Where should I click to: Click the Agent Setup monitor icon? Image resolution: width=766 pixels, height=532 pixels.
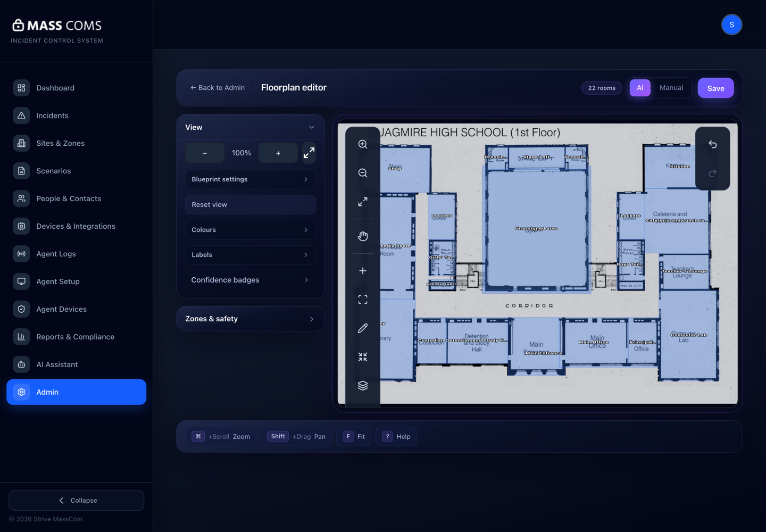coord(21,281)
